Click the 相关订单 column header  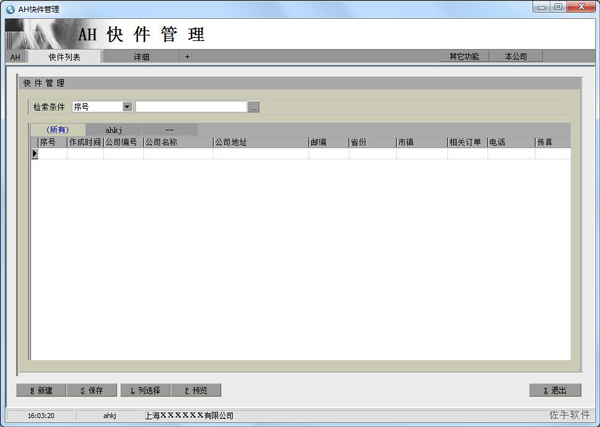pos(467,142)
